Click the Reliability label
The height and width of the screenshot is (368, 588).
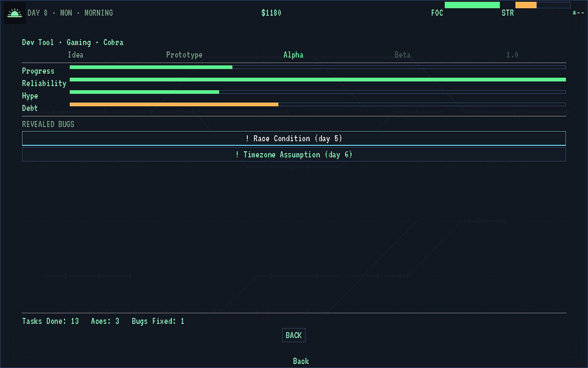44,83
